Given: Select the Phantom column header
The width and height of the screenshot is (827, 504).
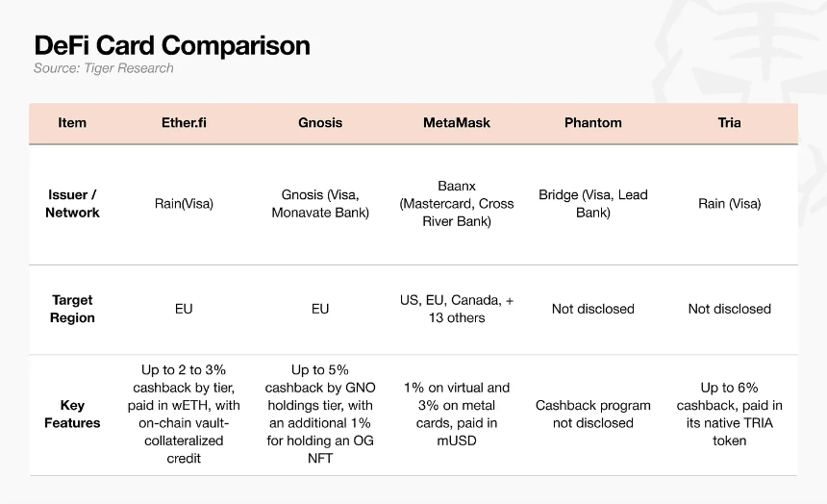Looking at the screenshot, I should [x=592, y=122].
